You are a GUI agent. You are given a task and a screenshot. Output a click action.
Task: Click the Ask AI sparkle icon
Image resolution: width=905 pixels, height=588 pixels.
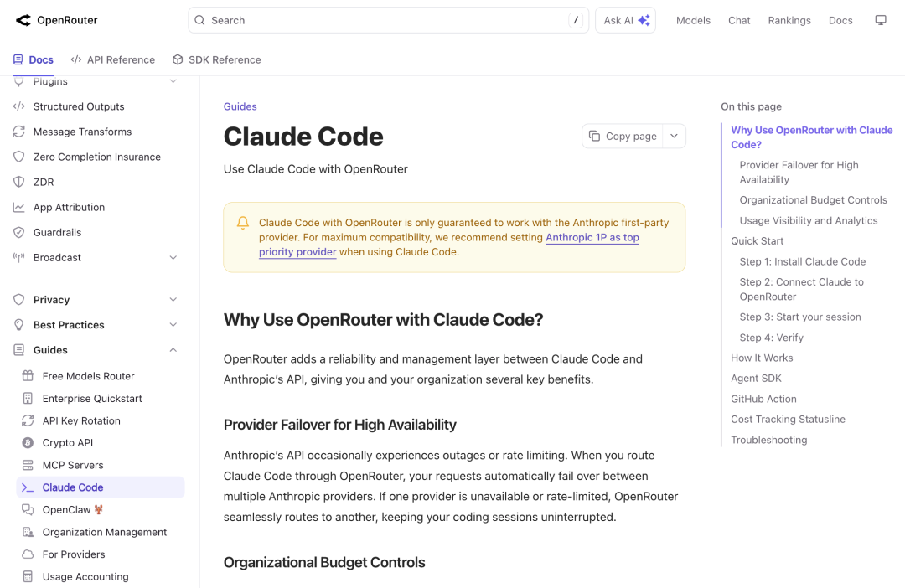(644, 20)
